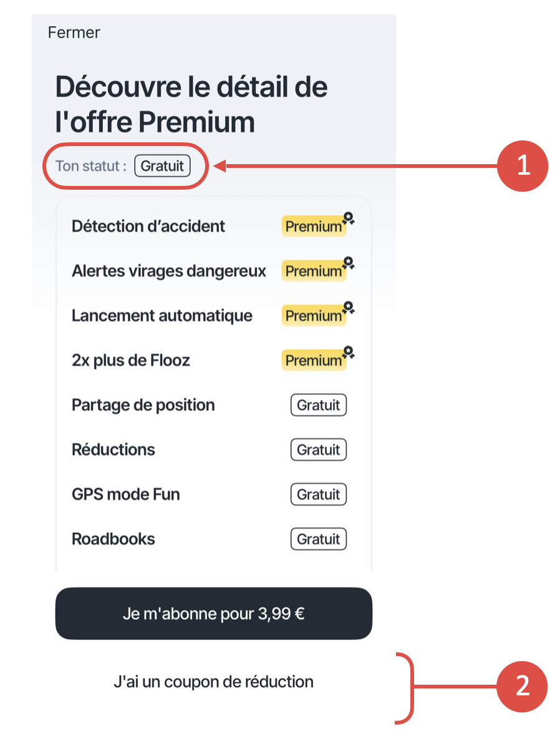The image size is (560, 739).
Task: Click the Roadbooks feature label
Action: (113, 539)
